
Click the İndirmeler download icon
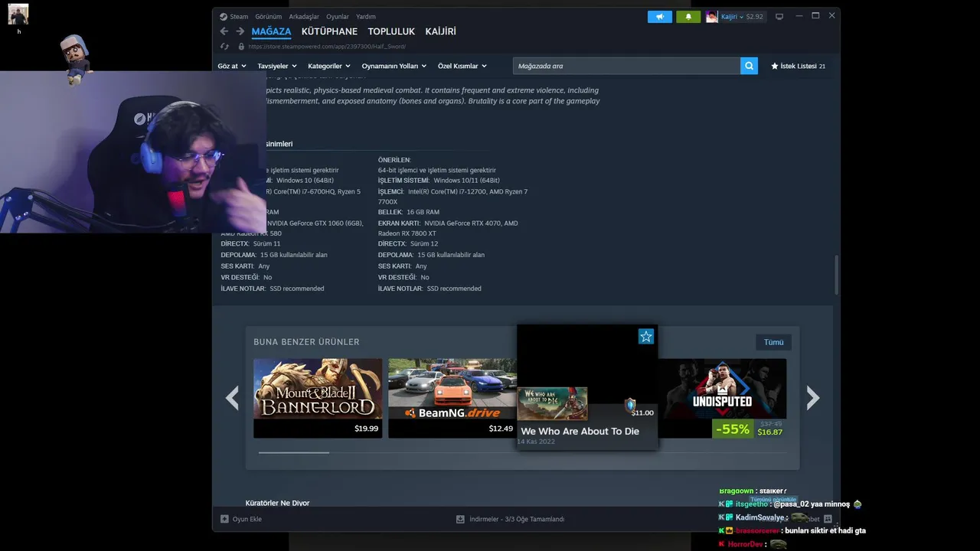pyautogui.click(x=460, y=519)
